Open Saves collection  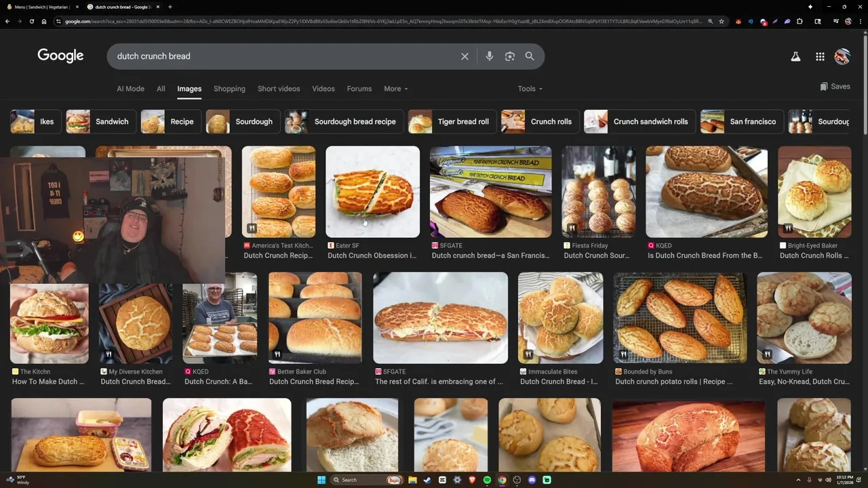pos(835,87)
